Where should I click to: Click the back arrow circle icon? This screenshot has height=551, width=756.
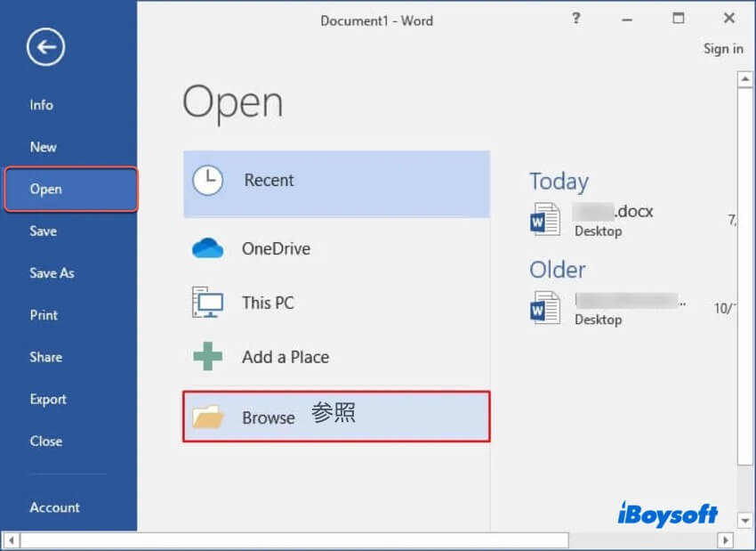pos(45,47)
